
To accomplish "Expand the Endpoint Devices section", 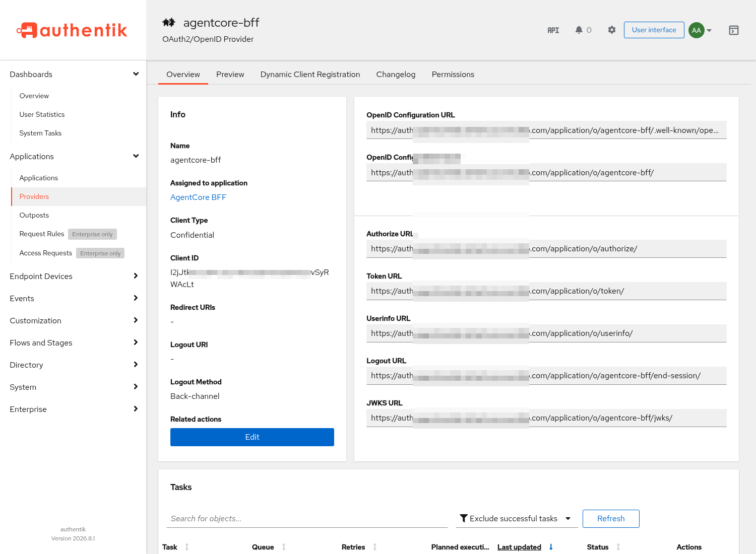I will (x=74, y=276).
